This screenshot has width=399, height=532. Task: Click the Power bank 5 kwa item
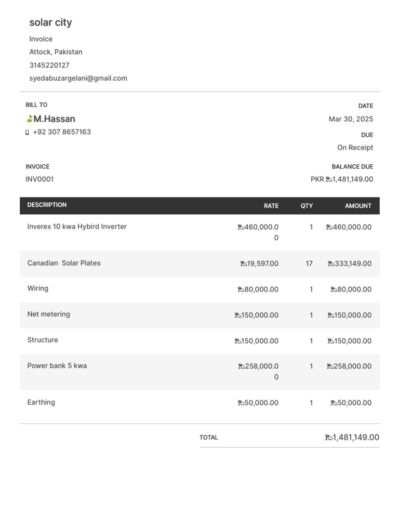(x=57, y=366)
